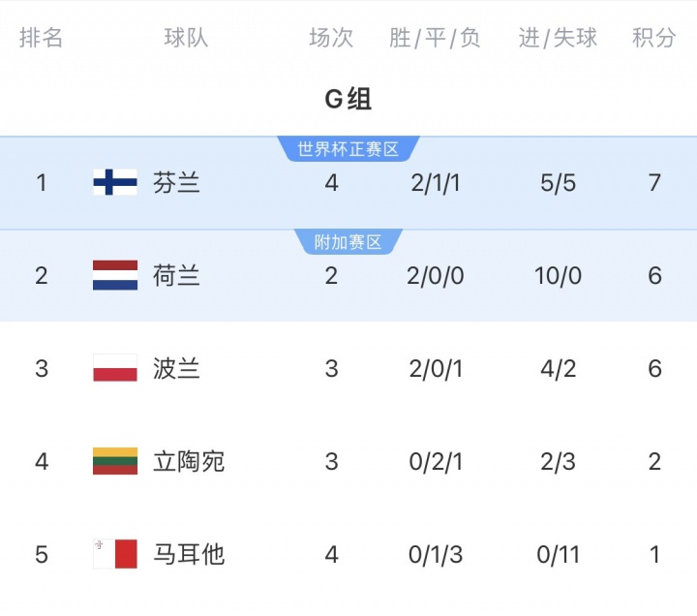Screen dimensions: 697x616
Task: Open team 荷兰 details
Action: coord(176,275)
